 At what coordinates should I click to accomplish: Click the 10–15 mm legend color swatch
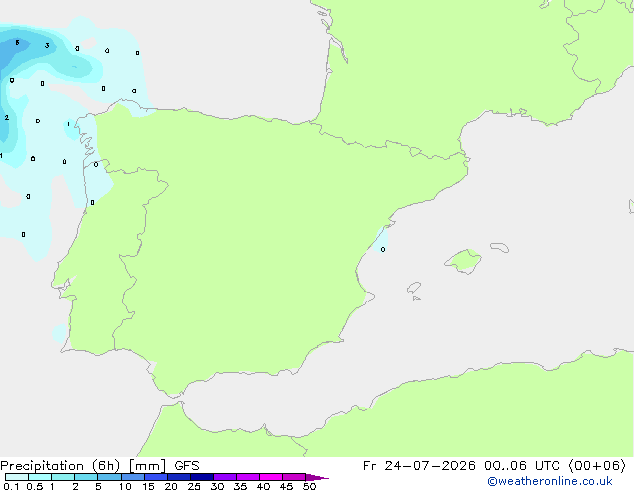click(x=133, y=477)
